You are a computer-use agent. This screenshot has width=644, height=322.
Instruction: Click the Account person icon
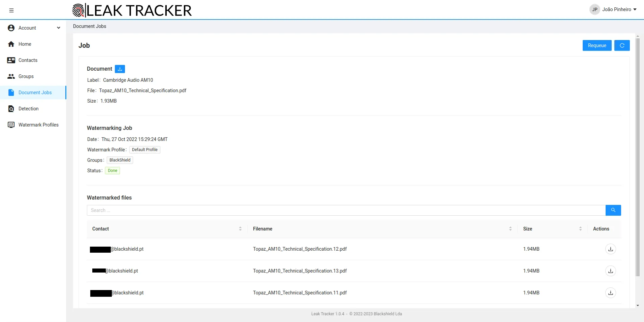[x=11, y=28]
